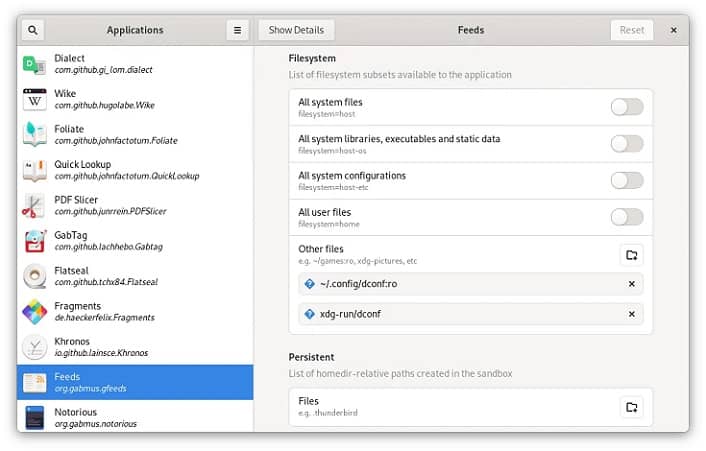Click the Reset button
Viewport: 706px width, 451px height.
click(632, 30)
